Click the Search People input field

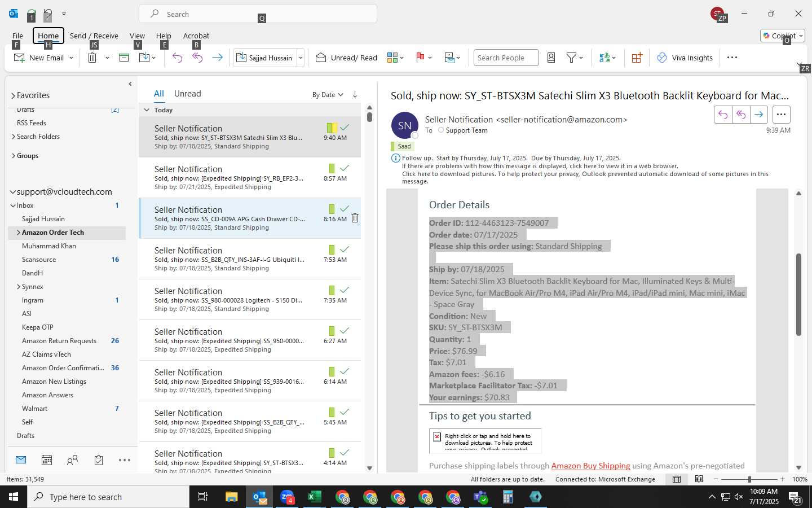(506, 58)
